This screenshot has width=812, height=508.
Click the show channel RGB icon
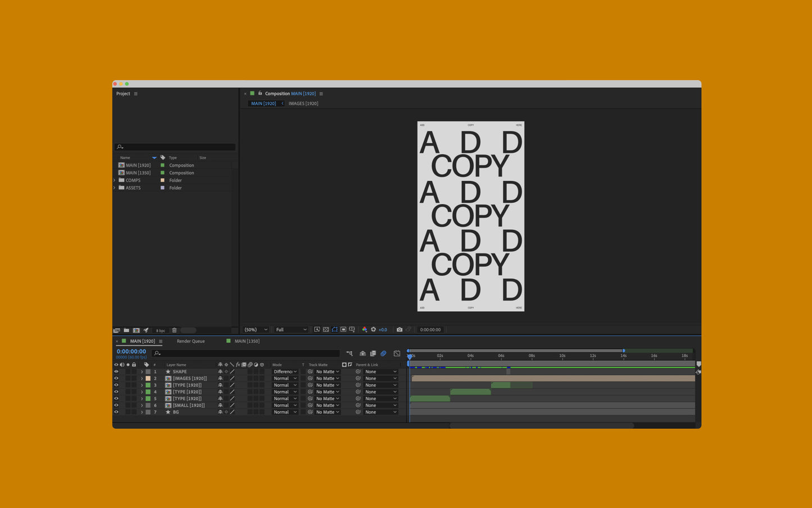click(x=364, y=329)
